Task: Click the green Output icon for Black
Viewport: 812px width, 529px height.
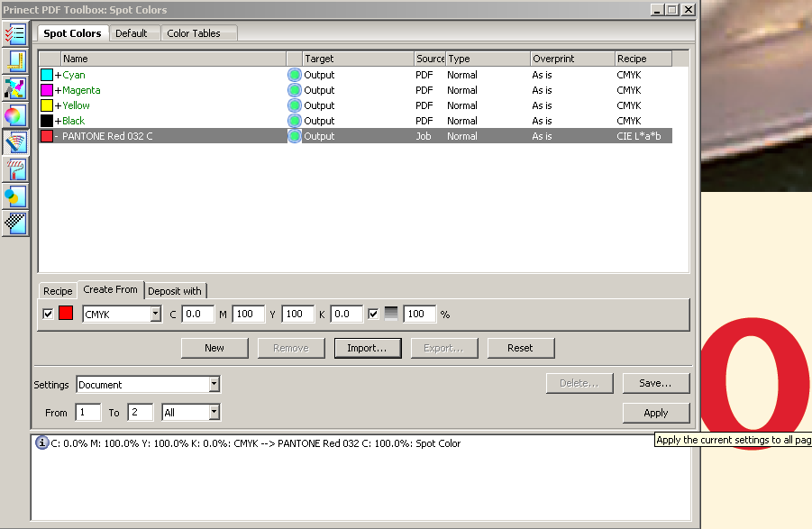Action: point(295,121)
